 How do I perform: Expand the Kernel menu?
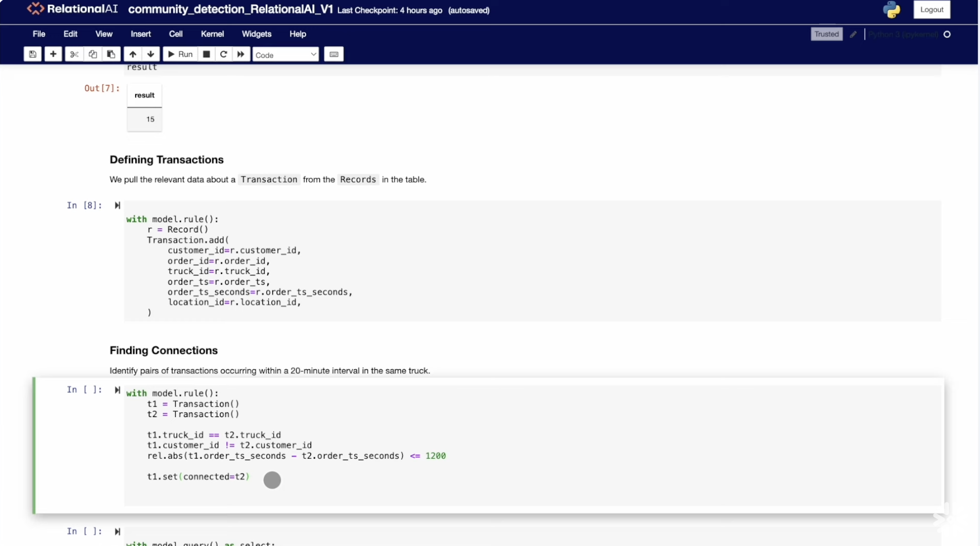click(x=212, y=34)
